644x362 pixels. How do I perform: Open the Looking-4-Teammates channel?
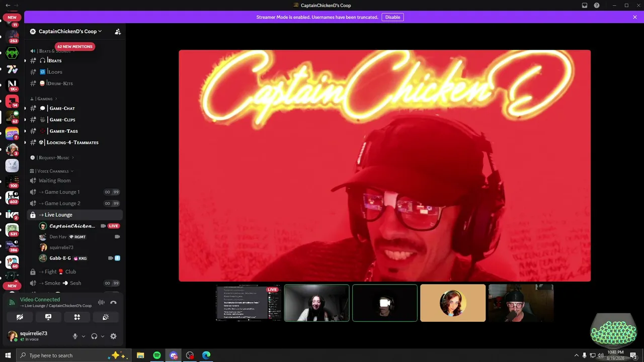click(x=75, y=143)
